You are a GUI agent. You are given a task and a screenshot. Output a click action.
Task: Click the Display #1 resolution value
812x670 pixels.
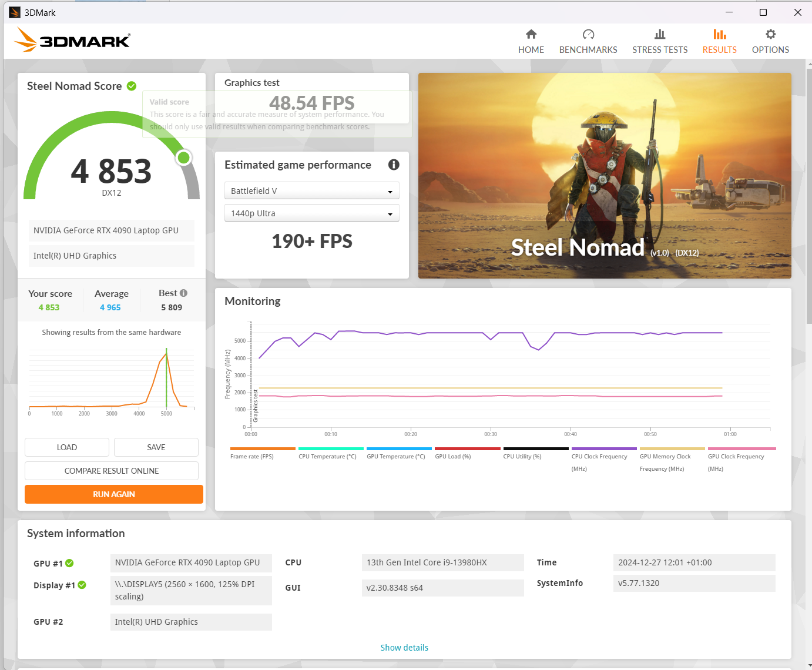tap(191, 590)
